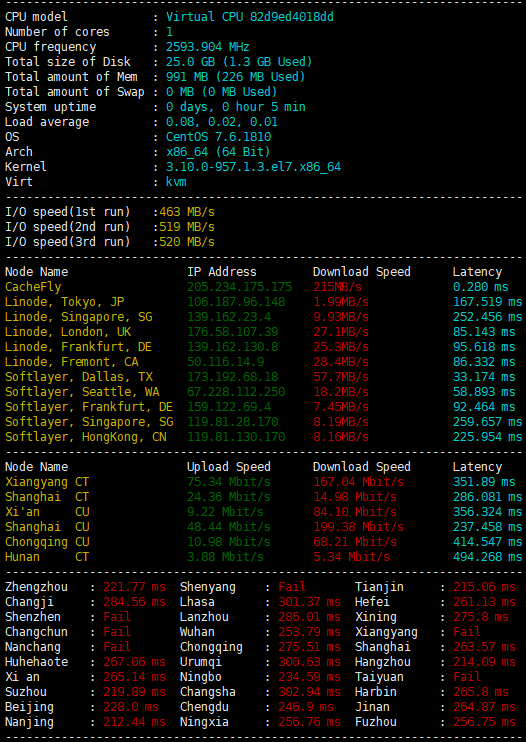
Task: Click the Upload Speed column header
Action: (229, 467)
